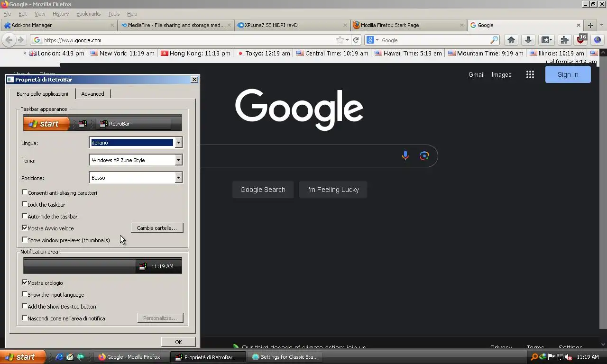The width and height of the screenshot is (607, 364).
Task: Click the globe icon at the toolbar end
Action: [598, 40]
